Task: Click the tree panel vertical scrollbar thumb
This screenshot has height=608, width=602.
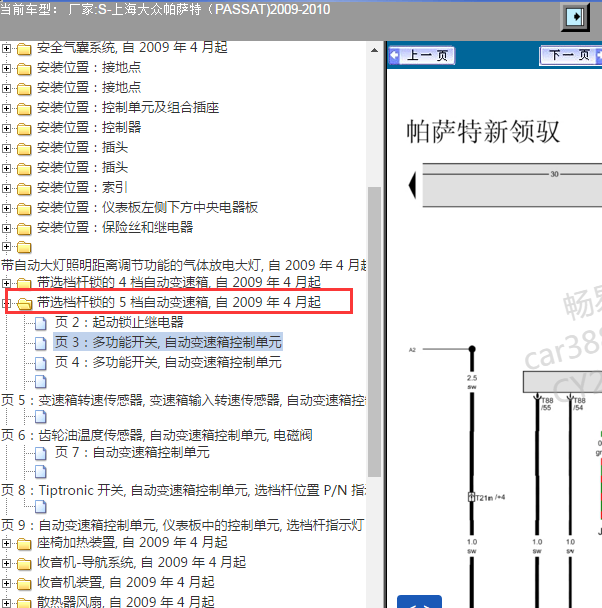Action: (x=374, y=332)
